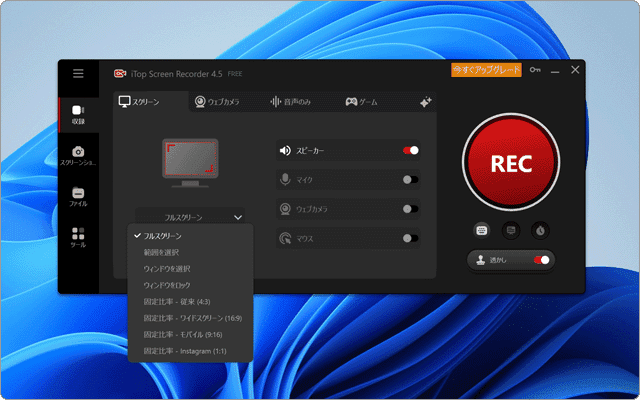The image size is (640, 400).
Task: Switch to the ウェブカメラ tab
Action: click(217, 102)
